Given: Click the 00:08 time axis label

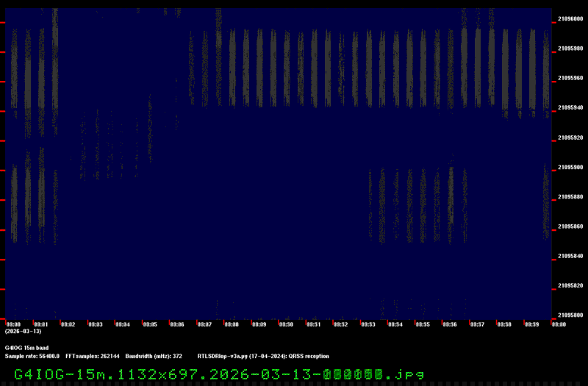Looking at the screenshot, I should [x=232, y=324].
